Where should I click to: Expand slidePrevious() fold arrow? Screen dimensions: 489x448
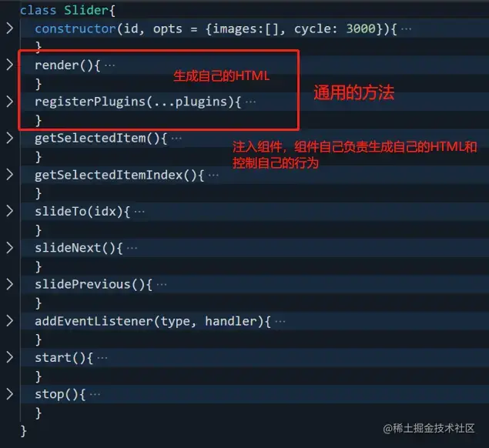[x=10, y=284]
